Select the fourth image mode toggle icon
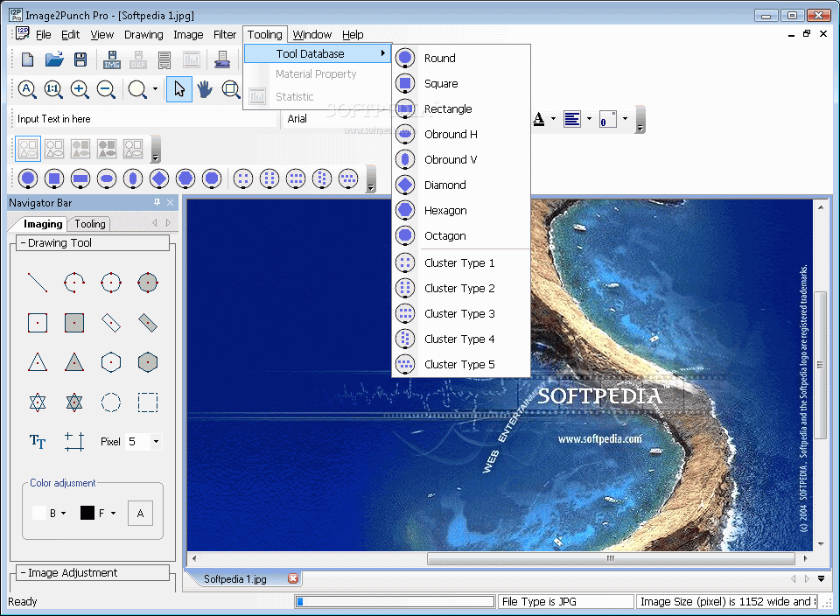 [107, 149]
